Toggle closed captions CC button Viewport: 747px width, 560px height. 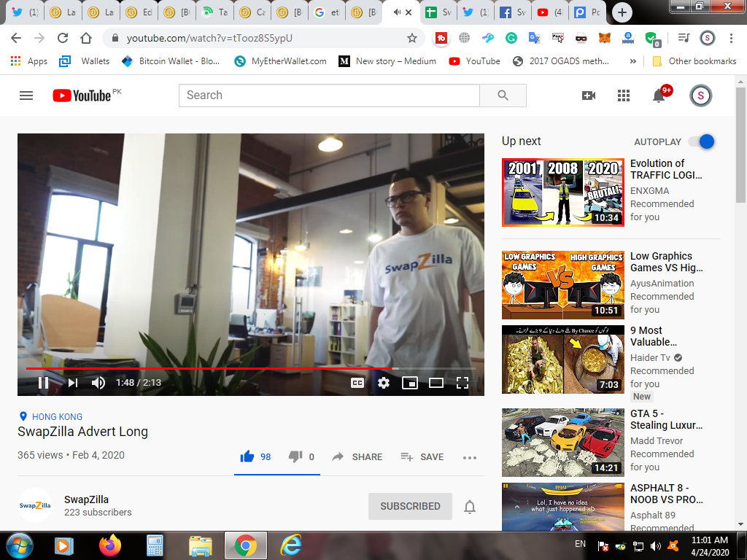coord(357,383)
